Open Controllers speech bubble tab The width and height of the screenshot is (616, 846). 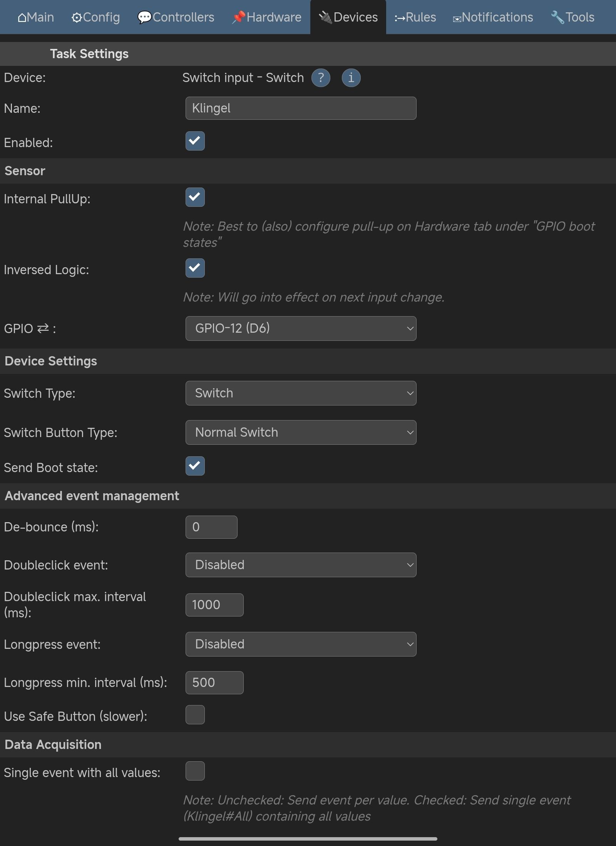click(x=176, y=17)
